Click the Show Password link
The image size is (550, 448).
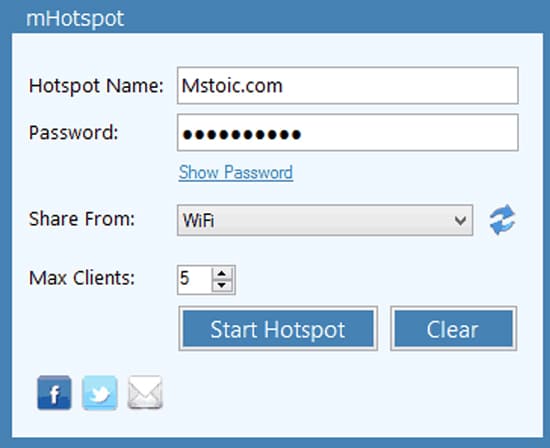(x=236, y=173)
